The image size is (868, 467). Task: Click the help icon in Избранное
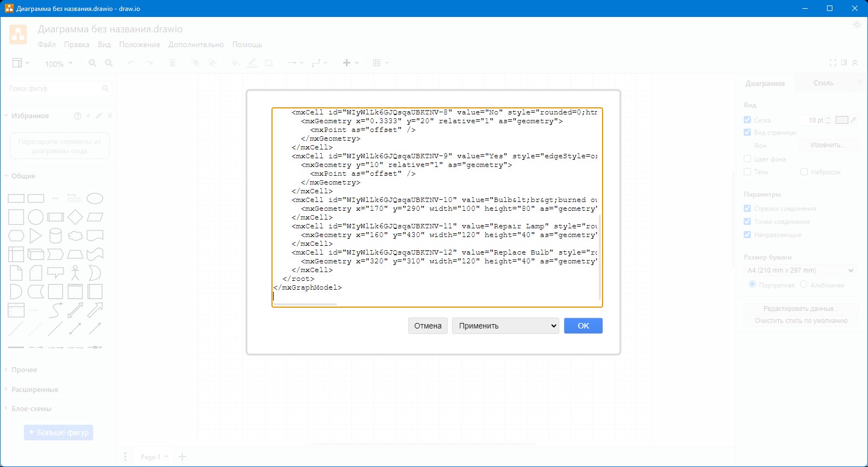coord(78,116)
